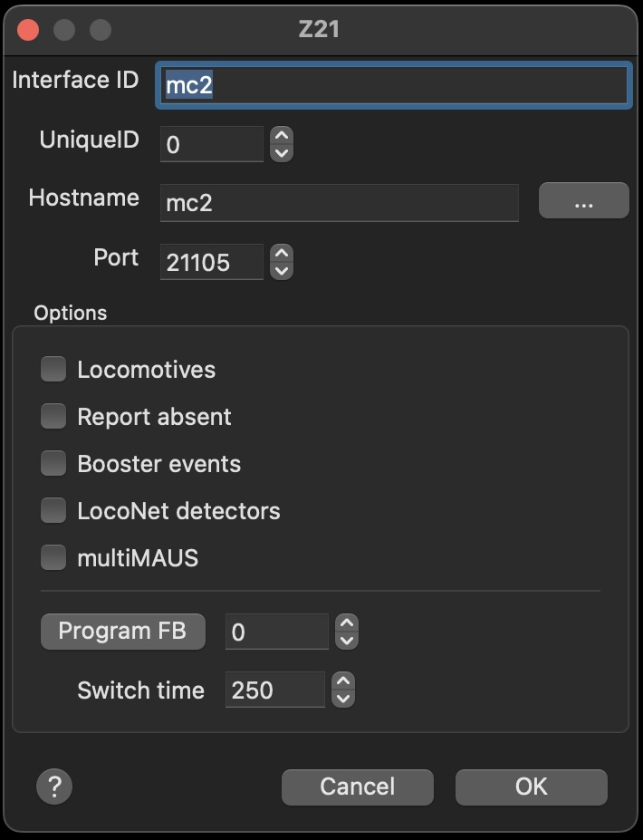The width and height of the screenshot is (643, 840).
Task: Click into the Hostname input field
Action: (x=339, y=203)
